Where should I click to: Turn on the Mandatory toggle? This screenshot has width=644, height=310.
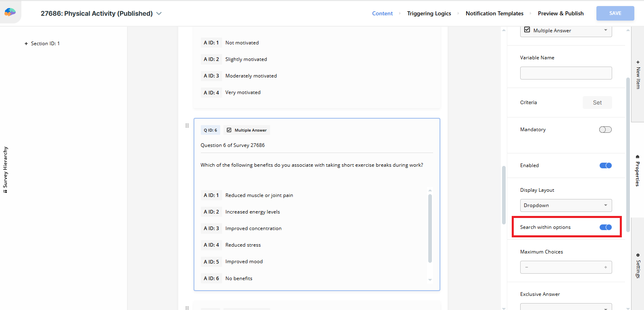pyautogui.click(x=605, y=130)
